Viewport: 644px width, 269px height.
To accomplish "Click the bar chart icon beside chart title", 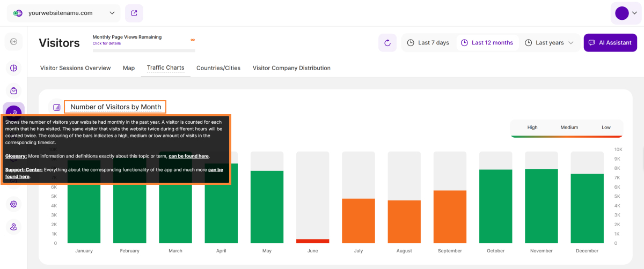I will pos(57,107).
